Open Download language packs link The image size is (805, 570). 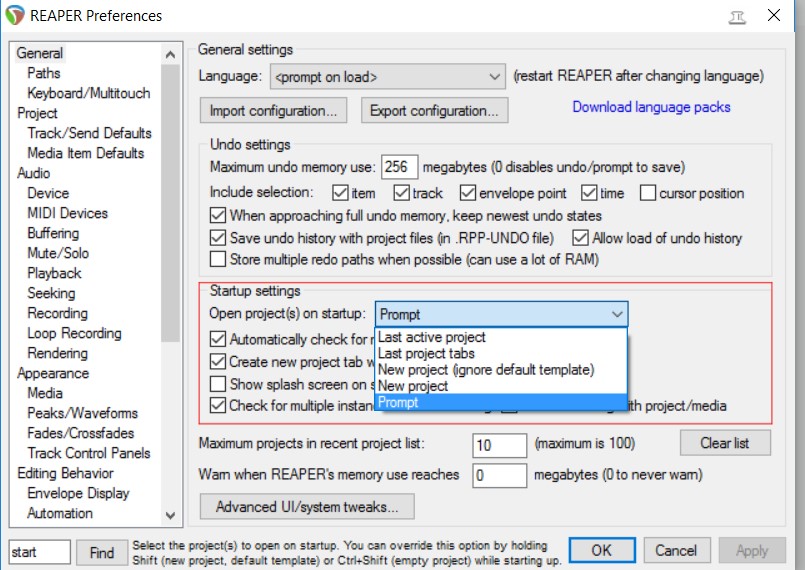tap(651, 107)
